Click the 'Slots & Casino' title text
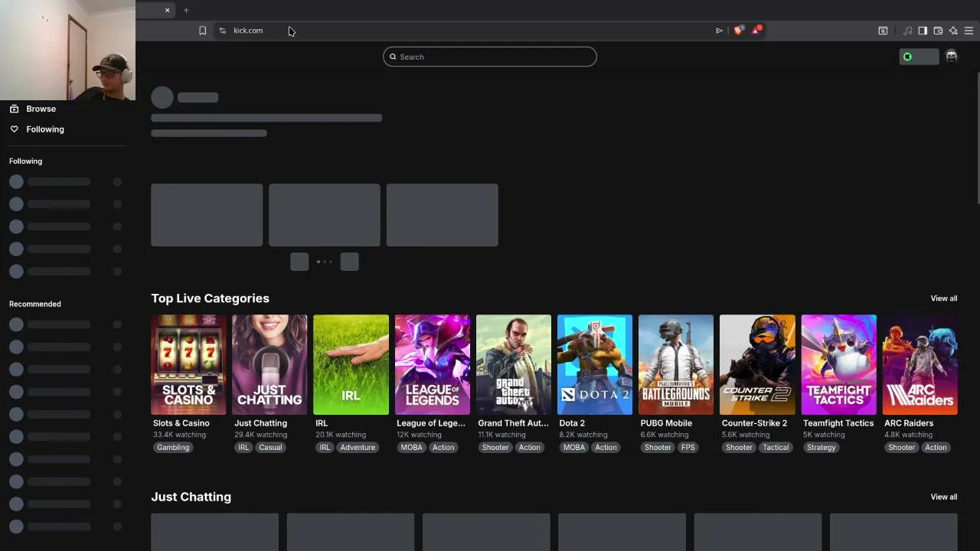Screen dimensions: 980x551 [181, 423]
